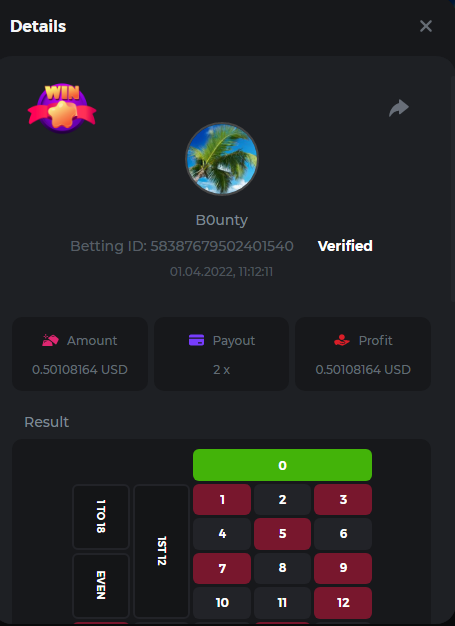The width and height of the screenshot is (455, 626).
Task: Click the red Profit hand icon
Action: (x=342, y=340)
